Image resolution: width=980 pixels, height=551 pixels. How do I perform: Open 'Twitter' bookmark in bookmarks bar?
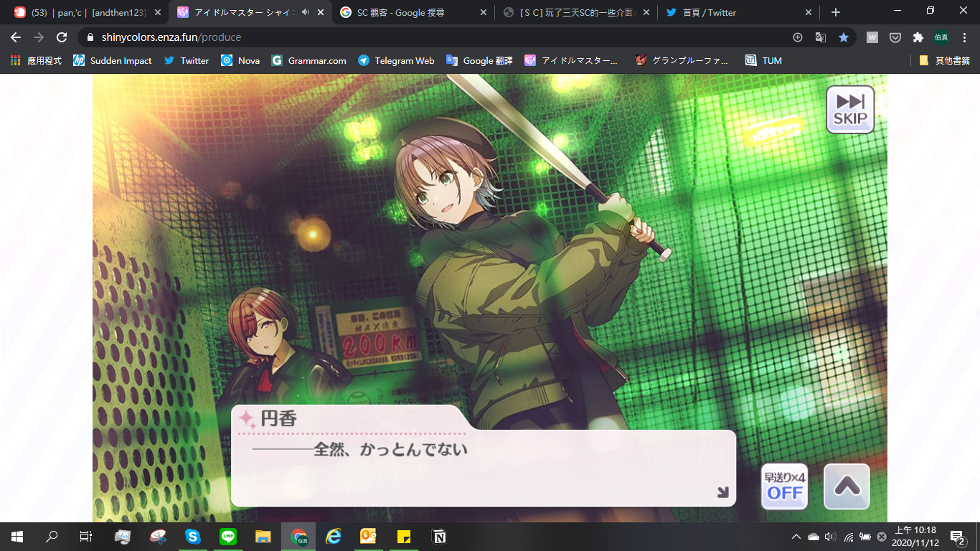point(187,61)
